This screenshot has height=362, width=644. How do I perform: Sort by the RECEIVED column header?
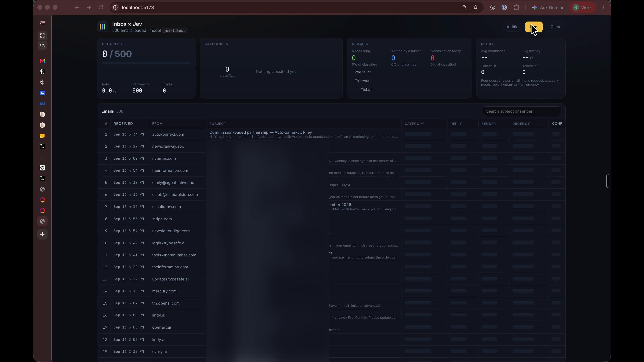tap(123, 124)
